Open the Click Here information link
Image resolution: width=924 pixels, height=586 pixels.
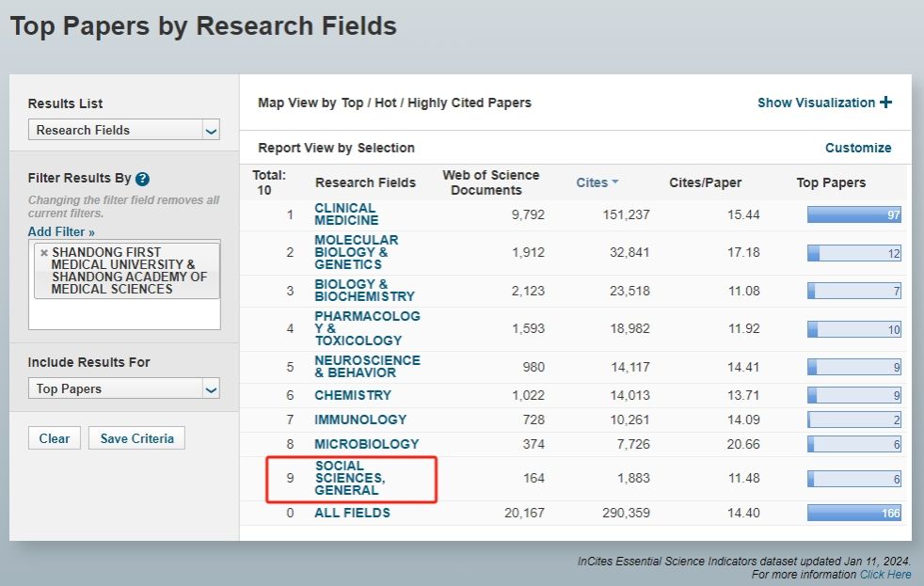[884, 574]
